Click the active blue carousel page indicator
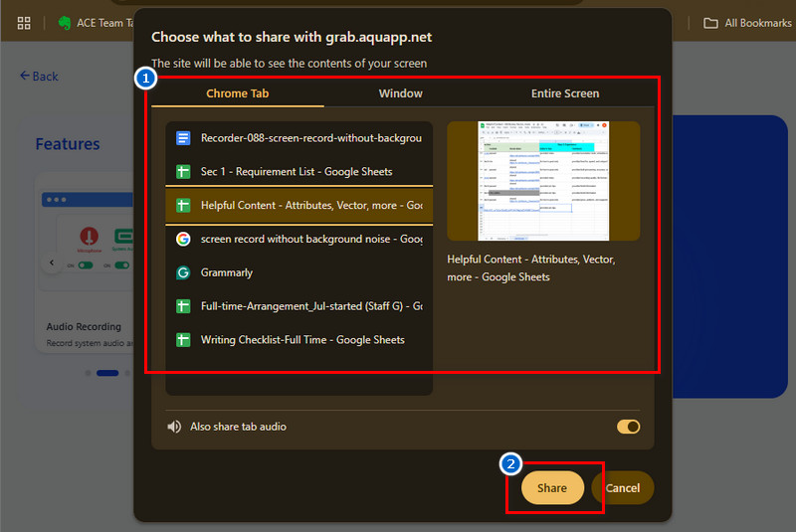 click(107, 373)
